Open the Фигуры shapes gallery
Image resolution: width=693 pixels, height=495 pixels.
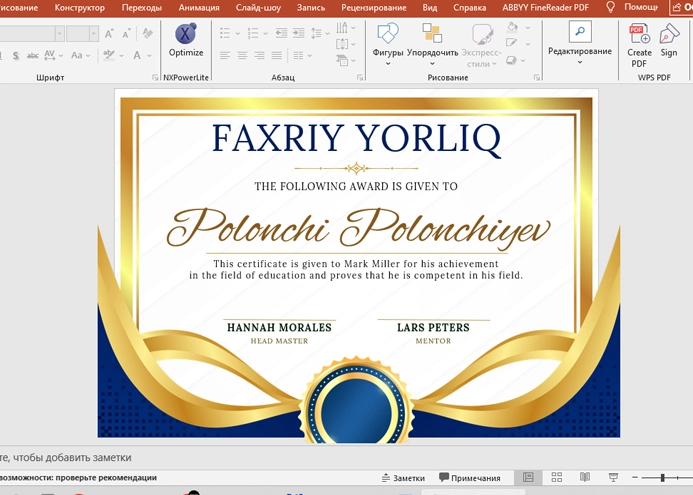tap(388, 44)
